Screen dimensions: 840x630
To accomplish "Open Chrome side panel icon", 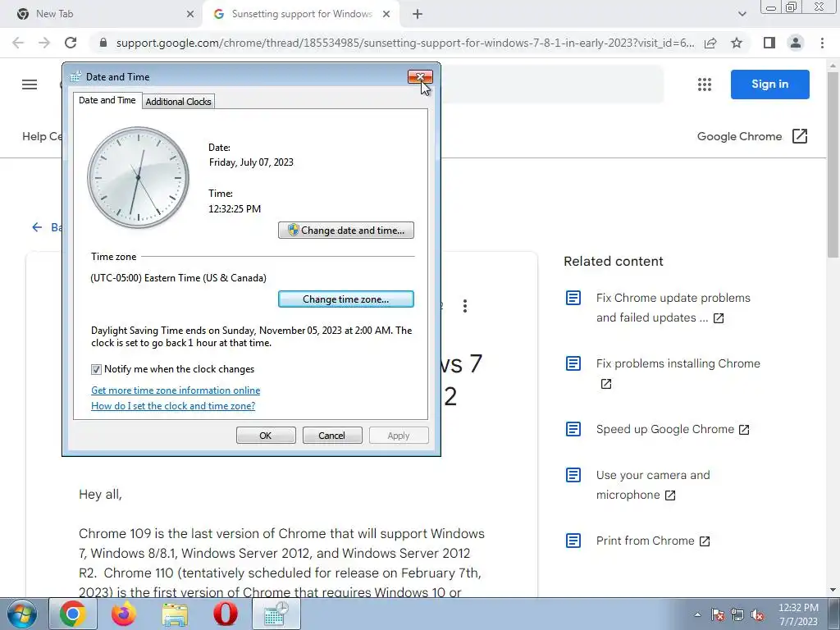I will 769,43.
